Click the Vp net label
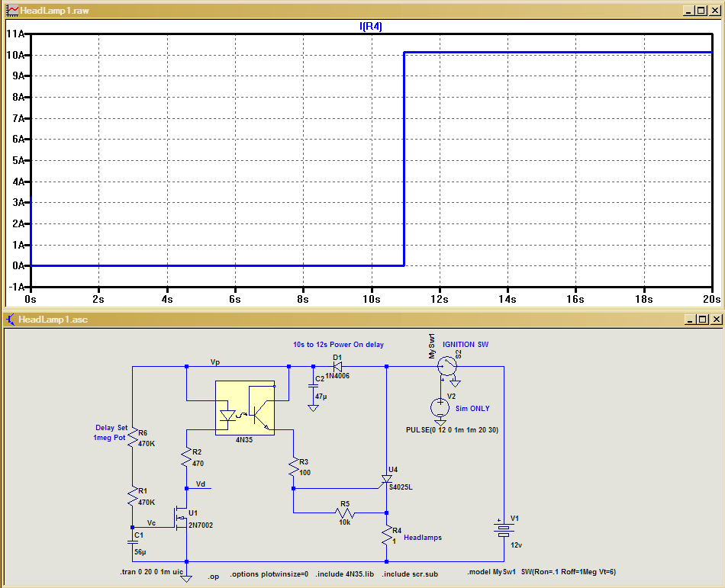Viewport: 725px width, 588px height. tap(215, 362)
